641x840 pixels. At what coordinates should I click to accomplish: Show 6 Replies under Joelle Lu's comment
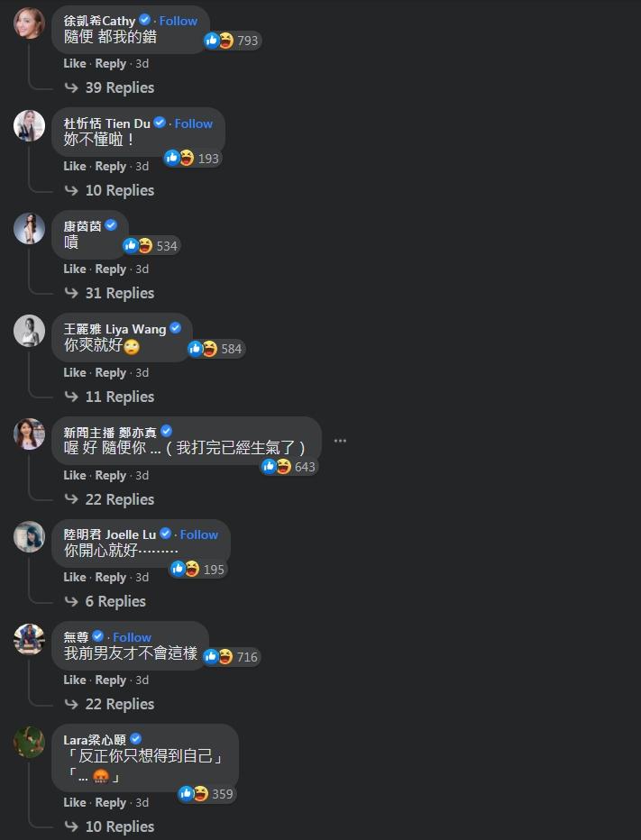pos(105,601)
